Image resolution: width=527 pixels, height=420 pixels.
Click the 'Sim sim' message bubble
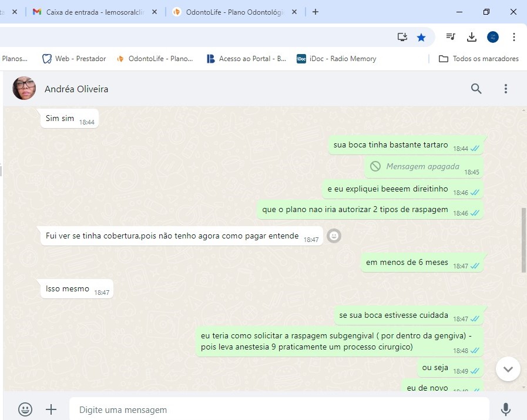[x=69, y=119]
